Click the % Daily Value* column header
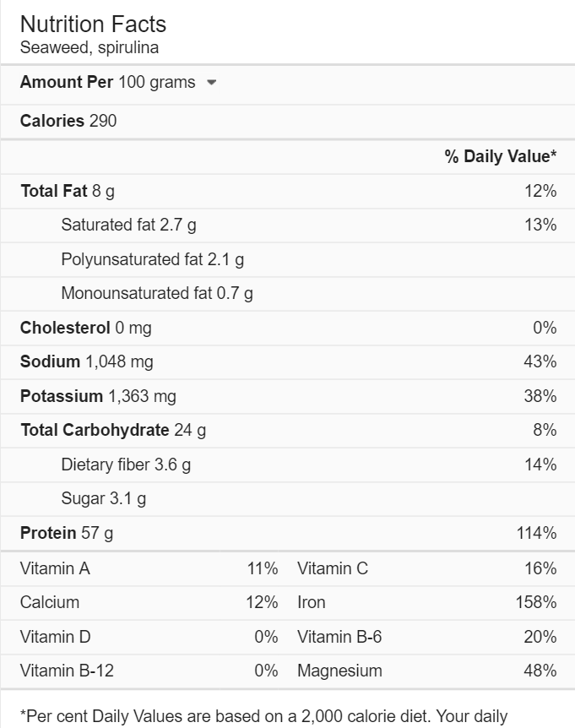This screenshot has height=728, width=575. [x=501, y=156]
